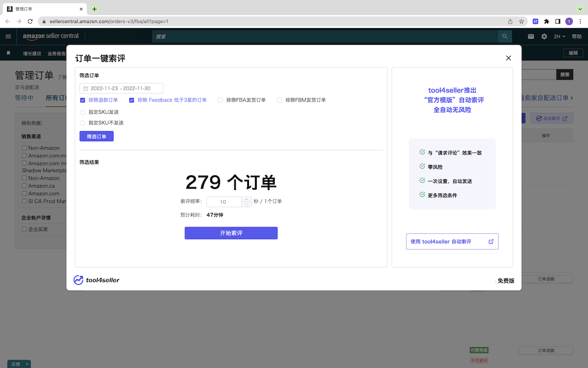588x368 pixels.
Task: Switch to the 等待中 tab
Action: click(x=24, y=98)
